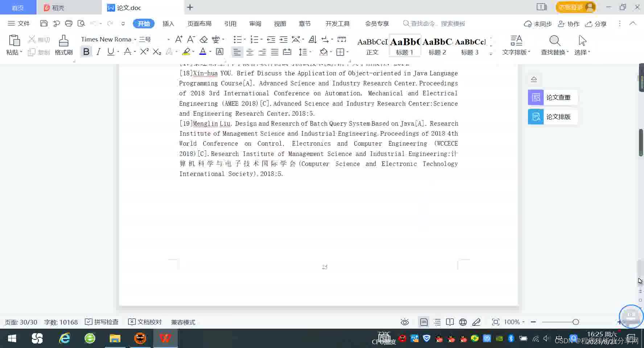The image size is (644, 348).
Task: Expand the styles gallery arrow
Action: point(491,54)
